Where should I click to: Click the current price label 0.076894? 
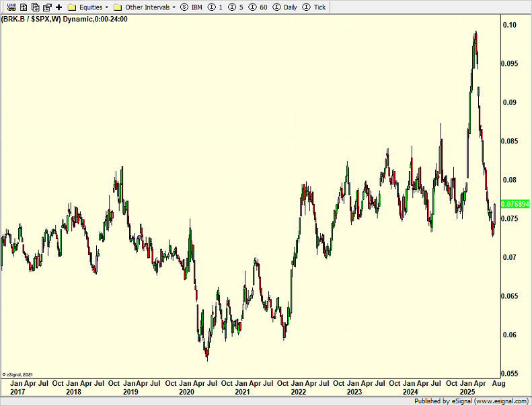click(x=515, y=204)
